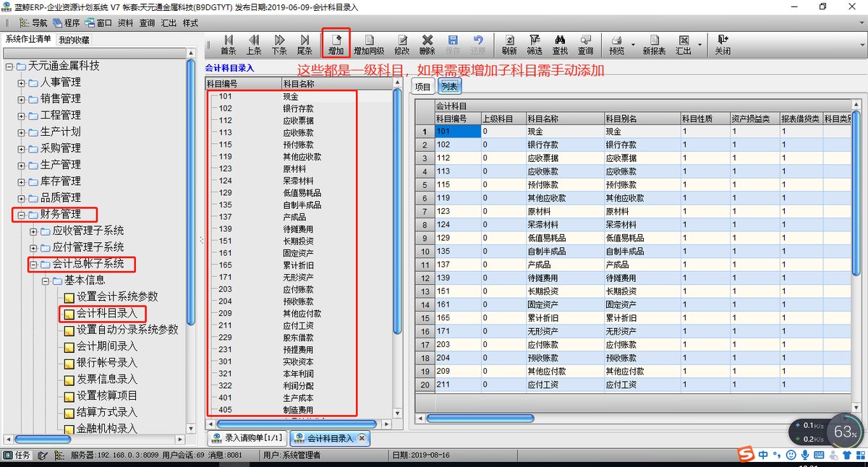The image size is (868, 467).
Task: Go to first record with 首条
Action: click(x=228, y=45)
